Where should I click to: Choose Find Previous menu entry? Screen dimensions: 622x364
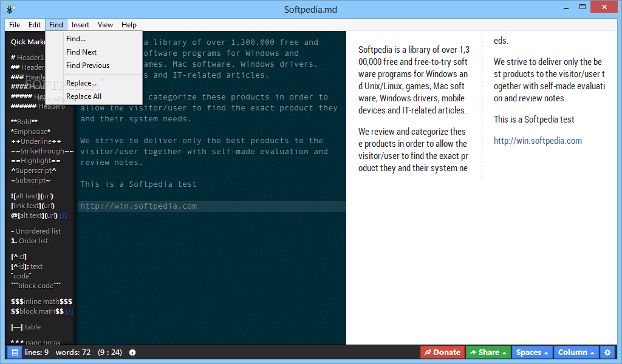(x=94, y=66)
